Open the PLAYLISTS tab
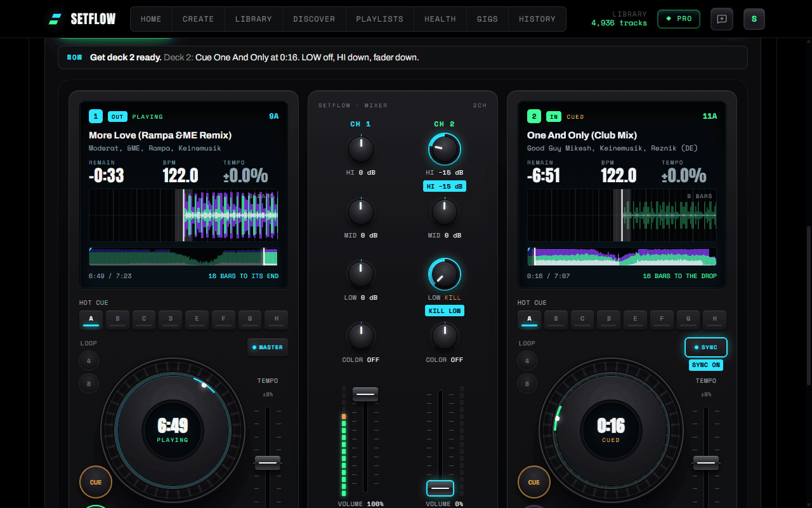The width and height of the screenshot is (812, 508). pos(379,19)
